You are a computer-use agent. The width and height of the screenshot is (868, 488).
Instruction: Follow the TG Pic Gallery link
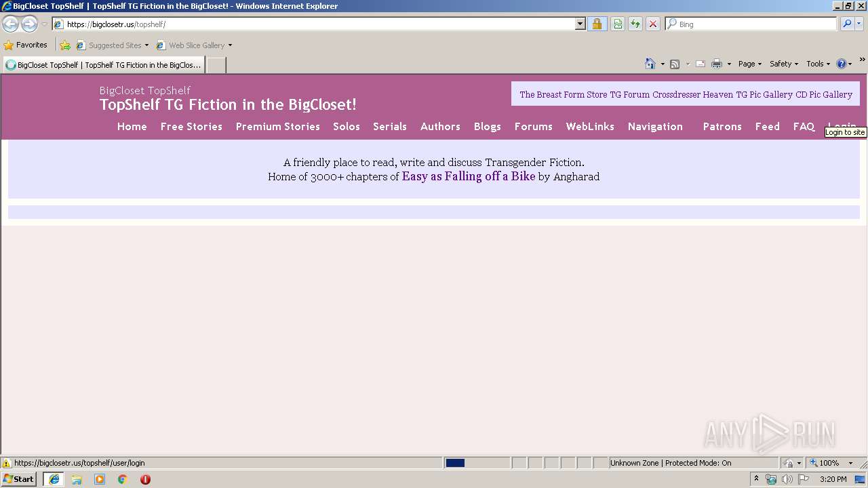point(764,95)
